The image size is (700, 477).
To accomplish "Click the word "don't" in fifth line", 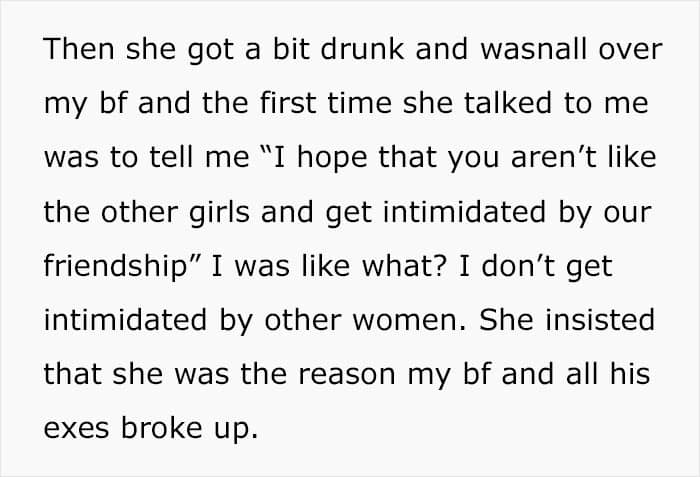I will [x=518, y=265].
